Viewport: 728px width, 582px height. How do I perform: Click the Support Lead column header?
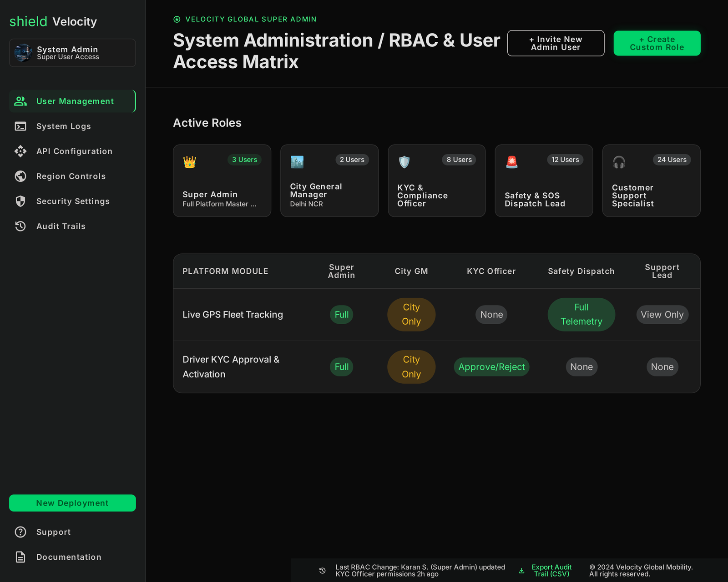[x=662, y=271]
